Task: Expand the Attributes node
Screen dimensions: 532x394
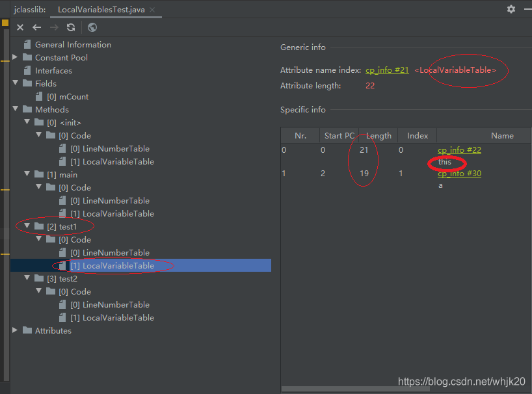Action: 15,330
